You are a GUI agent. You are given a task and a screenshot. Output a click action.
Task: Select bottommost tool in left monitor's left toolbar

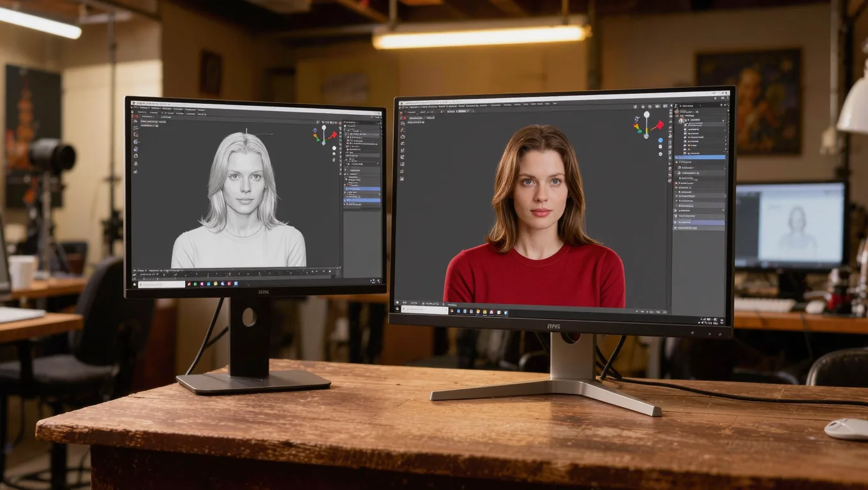coord(136,172)
